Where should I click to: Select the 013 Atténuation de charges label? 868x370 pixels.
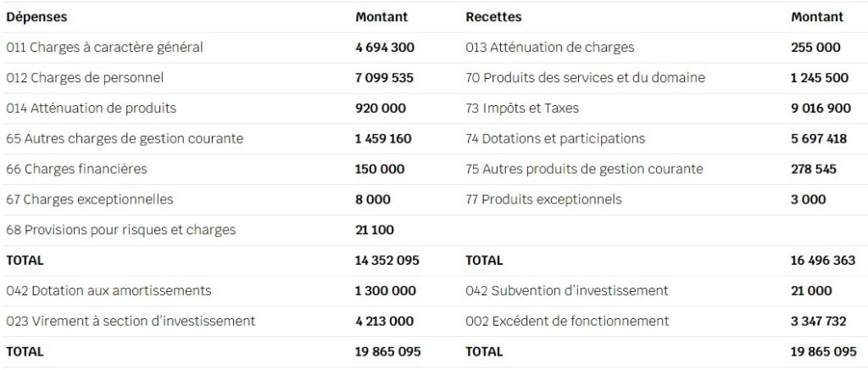(x=549, y=48)
